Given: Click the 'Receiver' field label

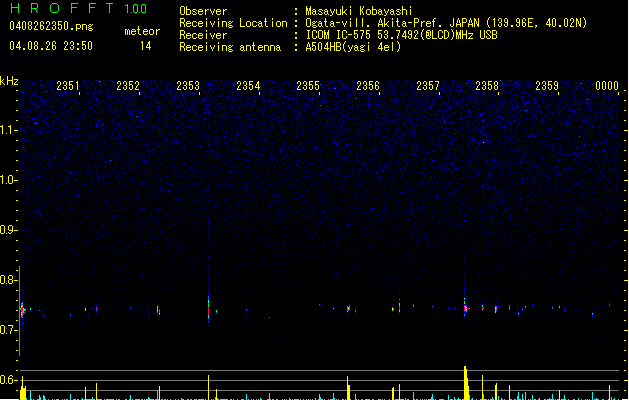Looking at the screenshot, I should tap(203, 35).
